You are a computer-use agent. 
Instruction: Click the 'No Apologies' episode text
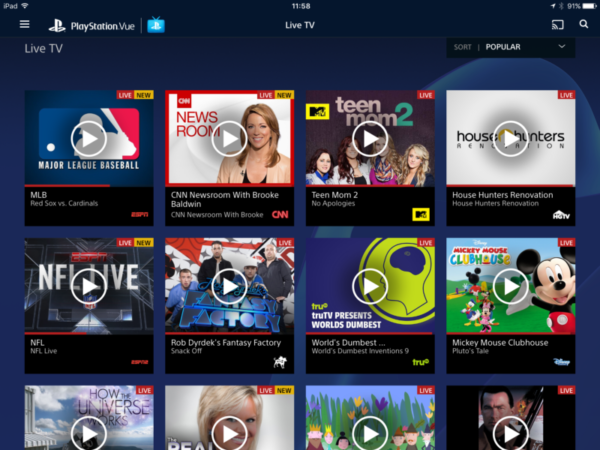333,203
